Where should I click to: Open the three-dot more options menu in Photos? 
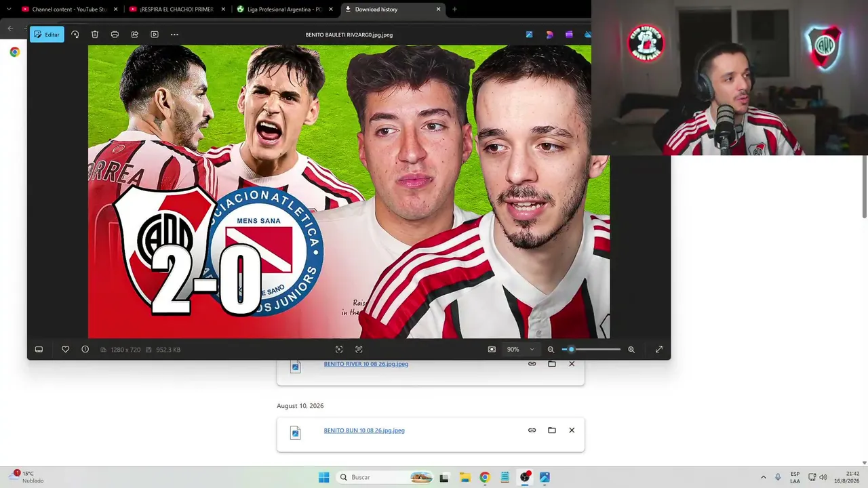[174, 35]
